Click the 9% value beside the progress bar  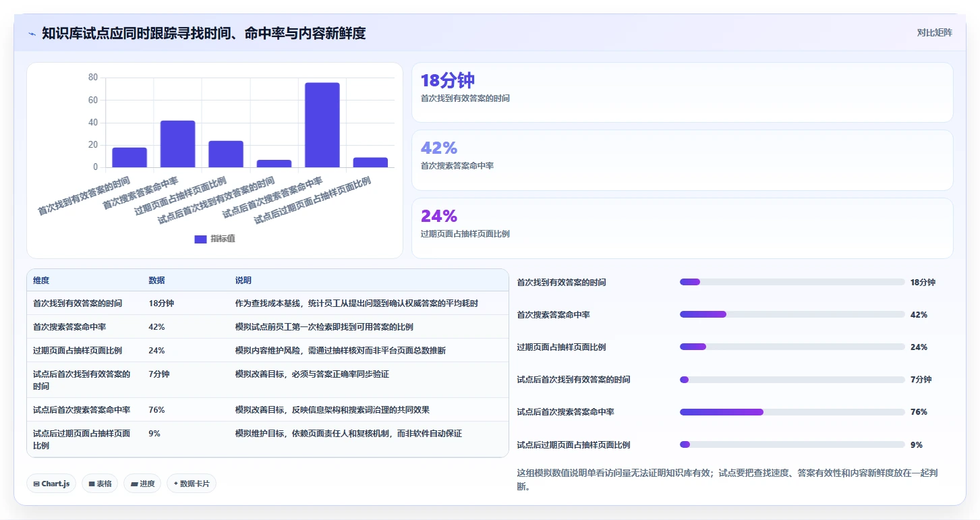916,445
